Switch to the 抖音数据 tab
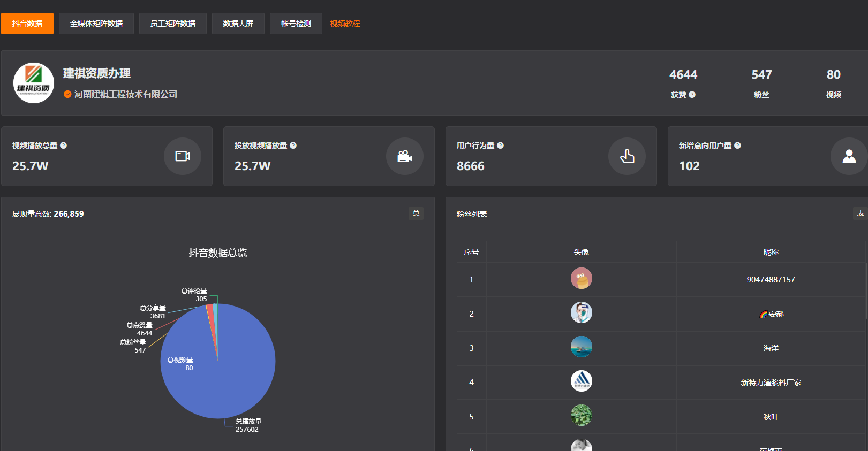This screenshot has height=451, width=868. click(x=27, y=24)
